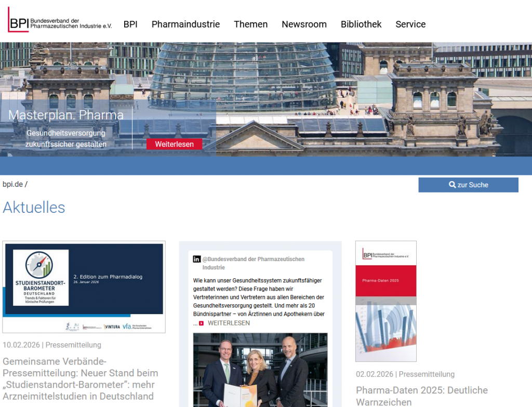
Task: Go to the Newsroom menu
Action: click(x=304, y=24)
